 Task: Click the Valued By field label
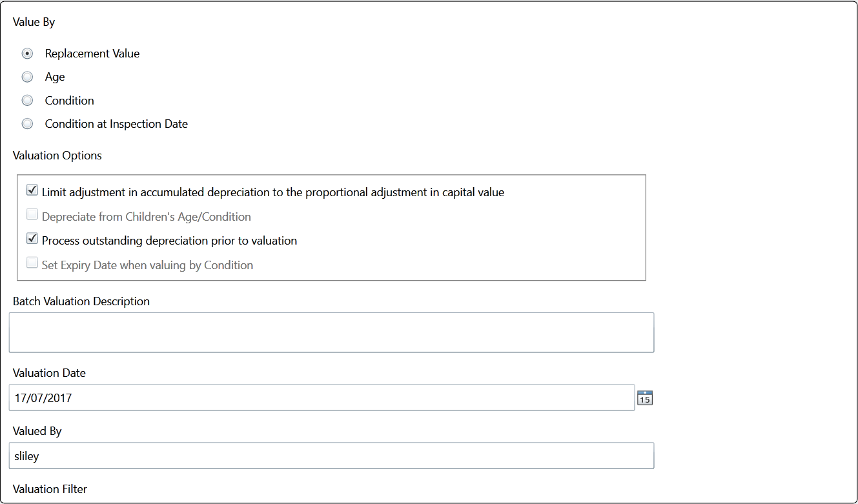coord(37,431)
